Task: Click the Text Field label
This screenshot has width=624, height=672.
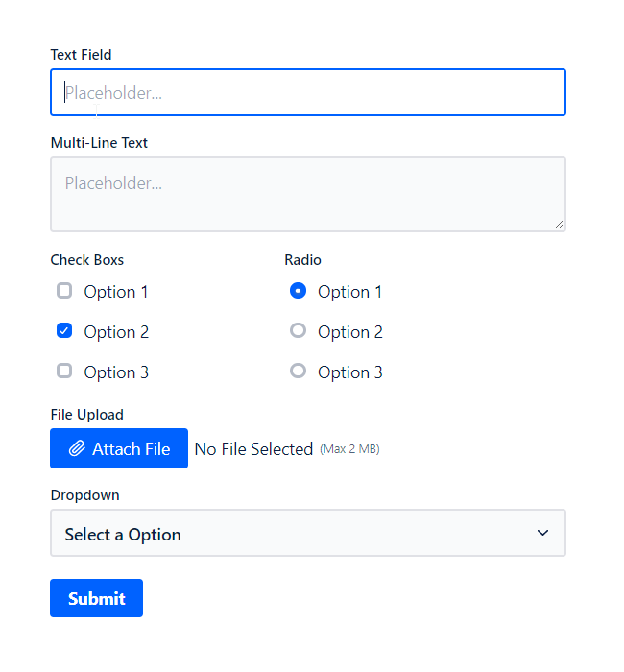Action: tap(81, 55)
